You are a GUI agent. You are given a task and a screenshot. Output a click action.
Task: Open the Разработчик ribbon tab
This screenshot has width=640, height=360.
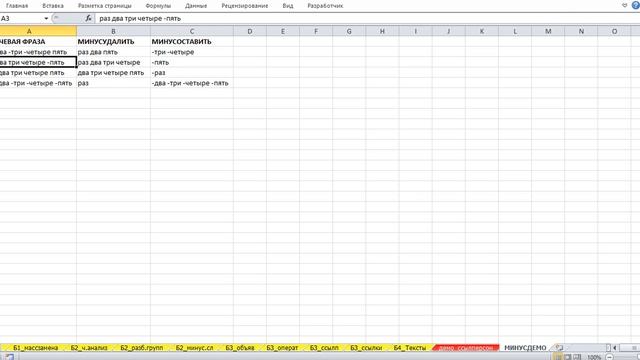(x=325, y=6)
